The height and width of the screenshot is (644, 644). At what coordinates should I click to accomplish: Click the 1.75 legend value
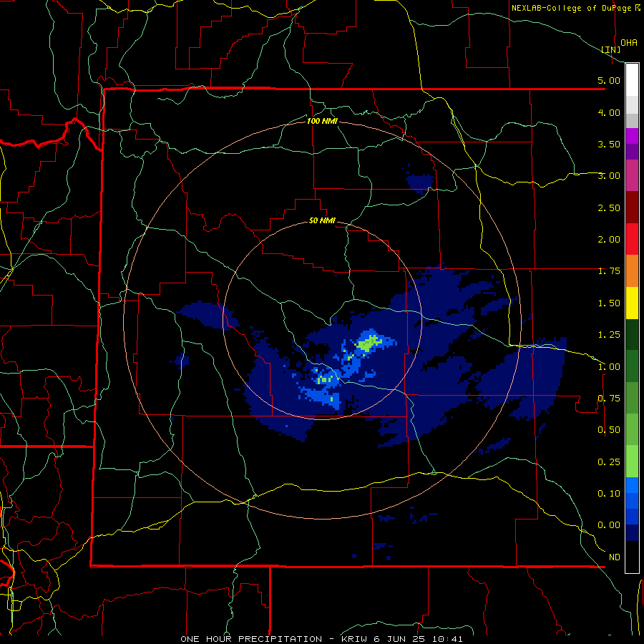click(x=609, y=271)
